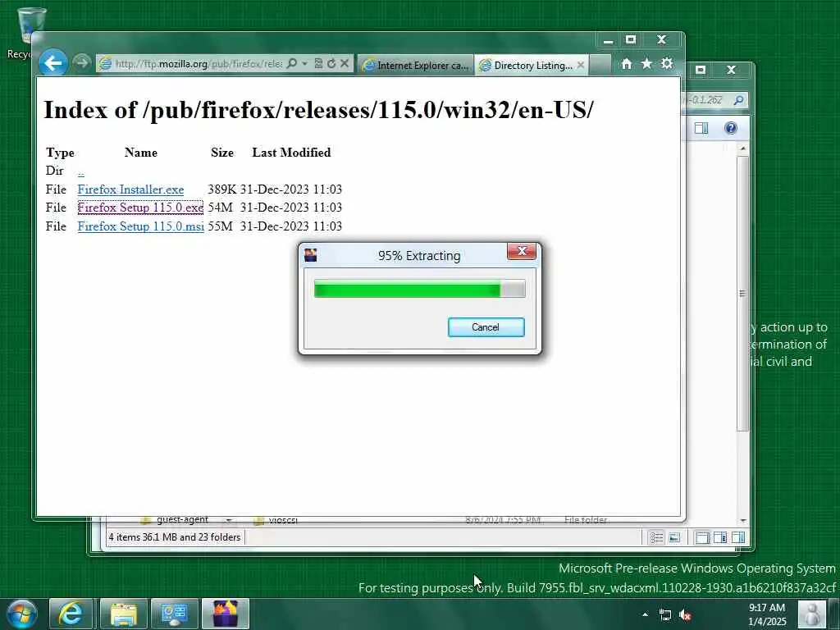Click the 54M size value
Viewport: 840px width, 630px height.
click(220, 208)
